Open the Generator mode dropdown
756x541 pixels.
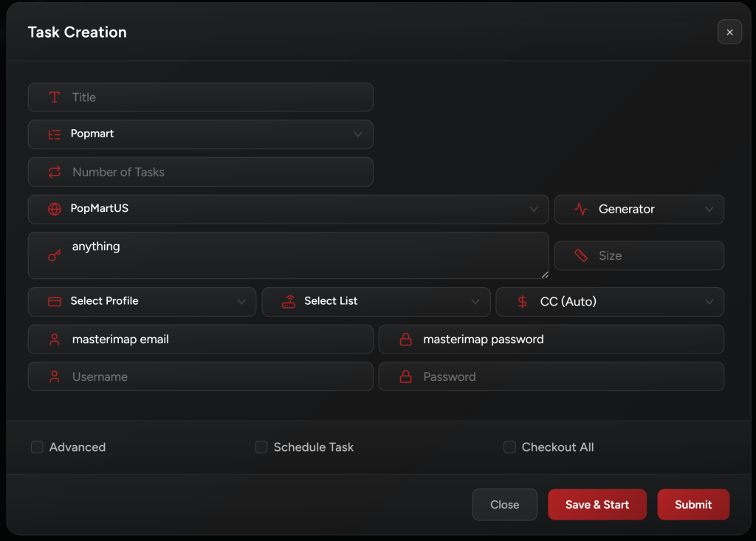point(639,210)
